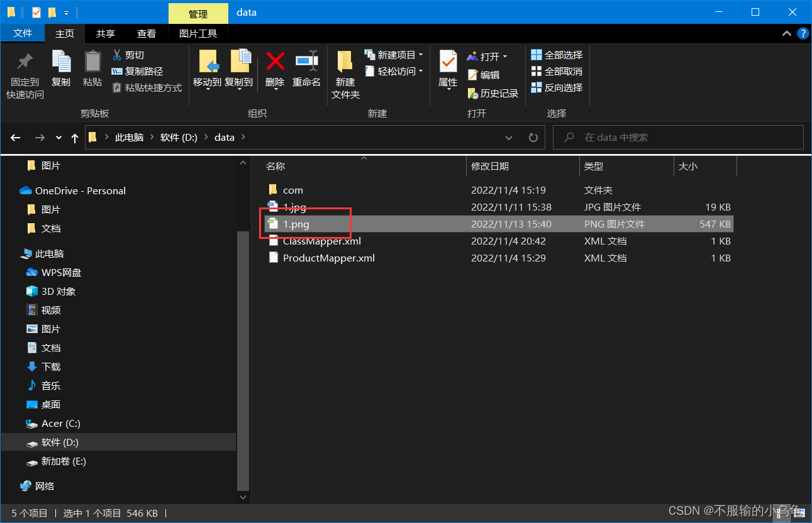
Task: Switch to the 主页 home tab
Action: click(65, 34)
